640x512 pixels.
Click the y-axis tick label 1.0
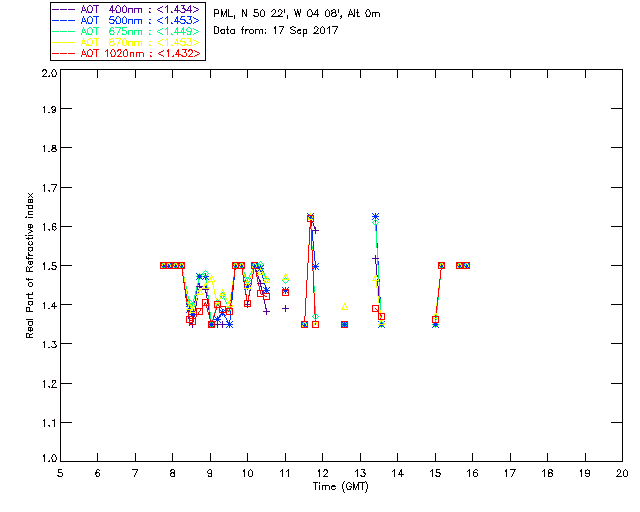(x=49, y=459)
